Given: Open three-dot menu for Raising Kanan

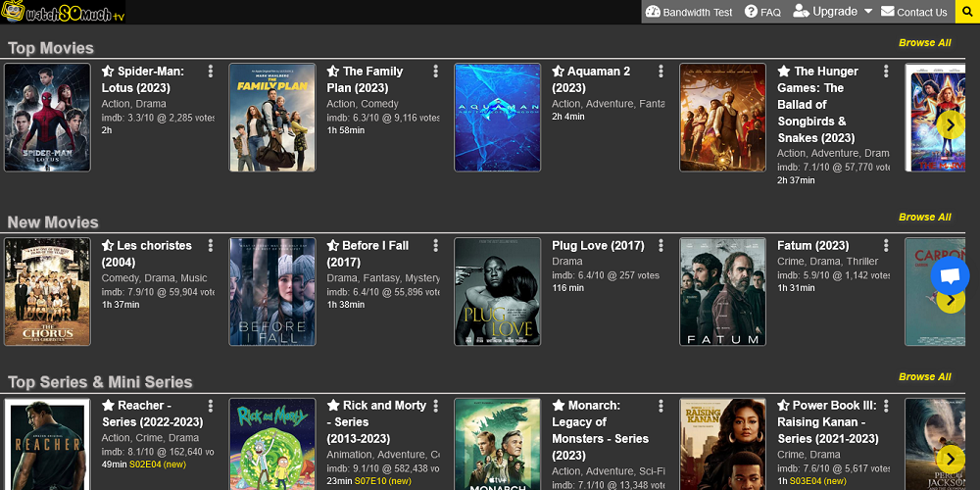Looking at the screenshot, I should 886,405.
